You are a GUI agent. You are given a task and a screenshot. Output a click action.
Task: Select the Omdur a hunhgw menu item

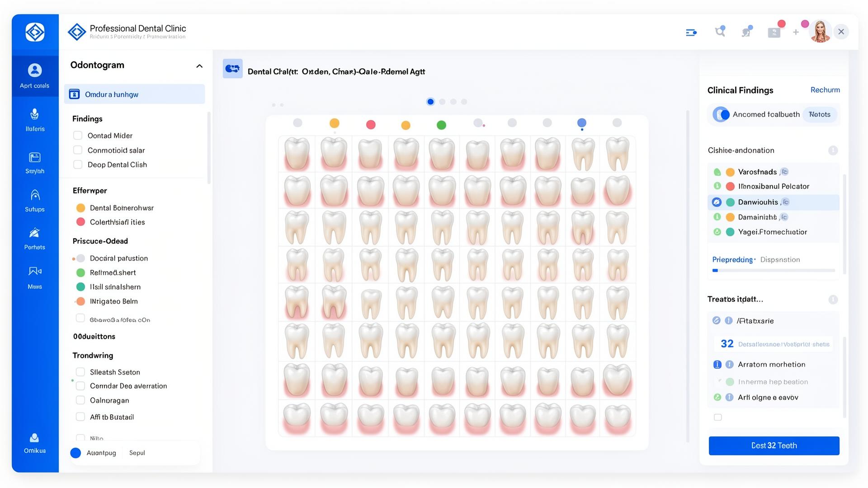pyautogui.click(x=134, y=94)
